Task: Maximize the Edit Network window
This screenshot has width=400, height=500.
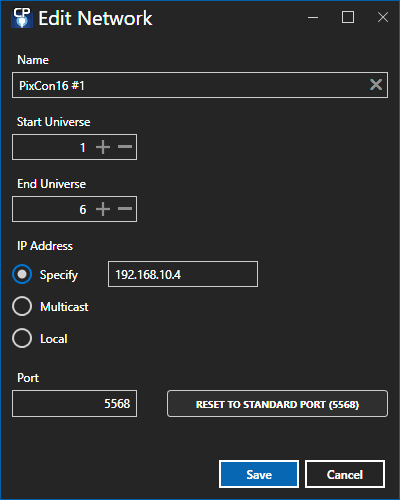Action: [x=348, y=17]
